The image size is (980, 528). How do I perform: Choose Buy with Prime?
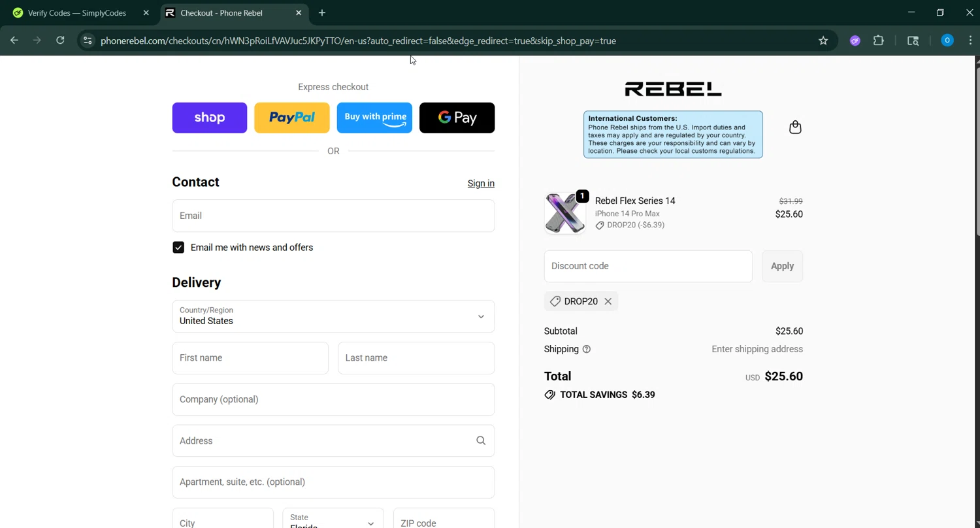coord(374,118)
